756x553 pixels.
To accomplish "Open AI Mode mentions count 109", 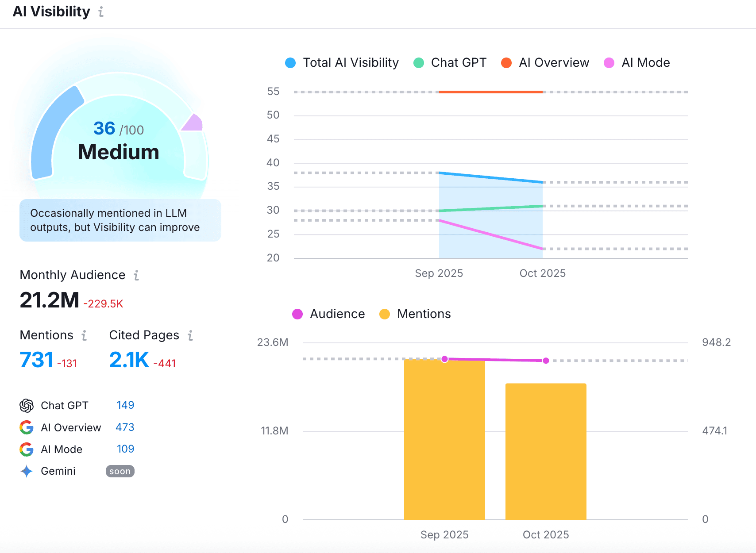I will coord(125,449).
